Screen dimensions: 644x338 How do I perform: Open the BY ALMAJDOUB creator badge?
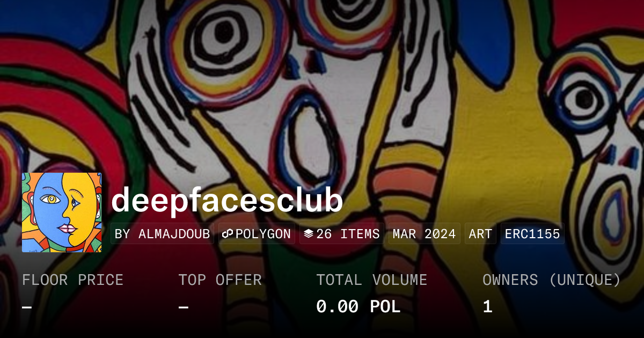pos(162,234)
